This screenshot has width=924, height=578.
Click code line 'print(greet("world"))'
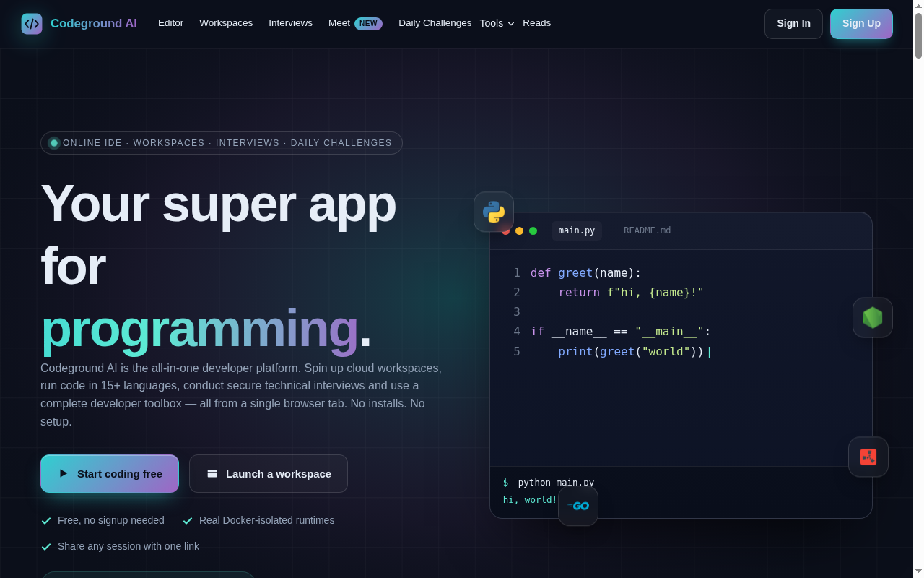click(631, 351)
